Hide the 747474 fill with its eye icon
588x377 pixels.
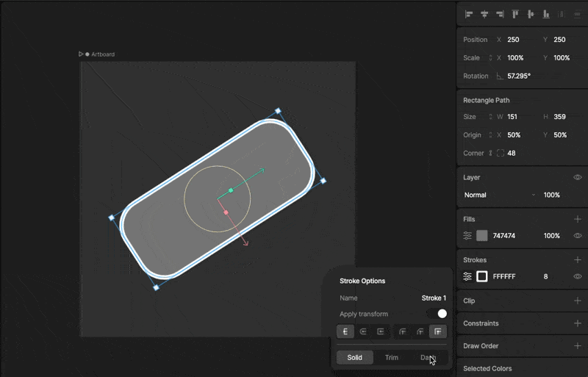pyautogui.click(x=577, y=236)
